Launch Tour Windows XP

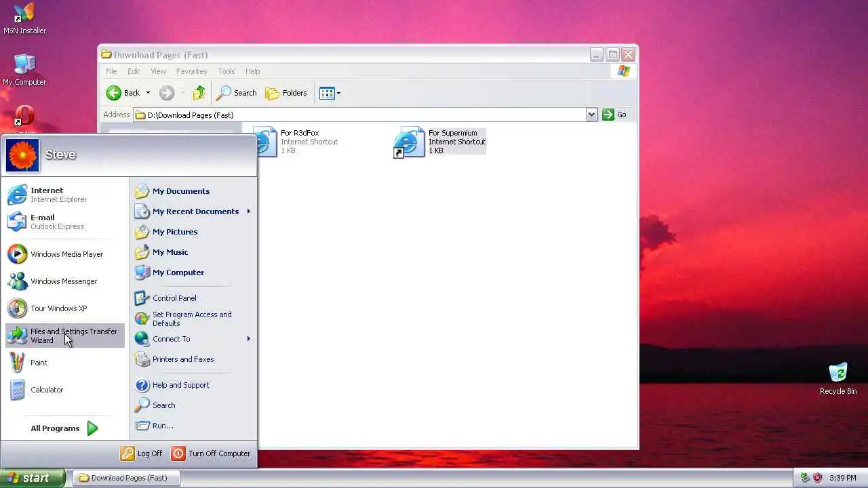coord(64,308)
